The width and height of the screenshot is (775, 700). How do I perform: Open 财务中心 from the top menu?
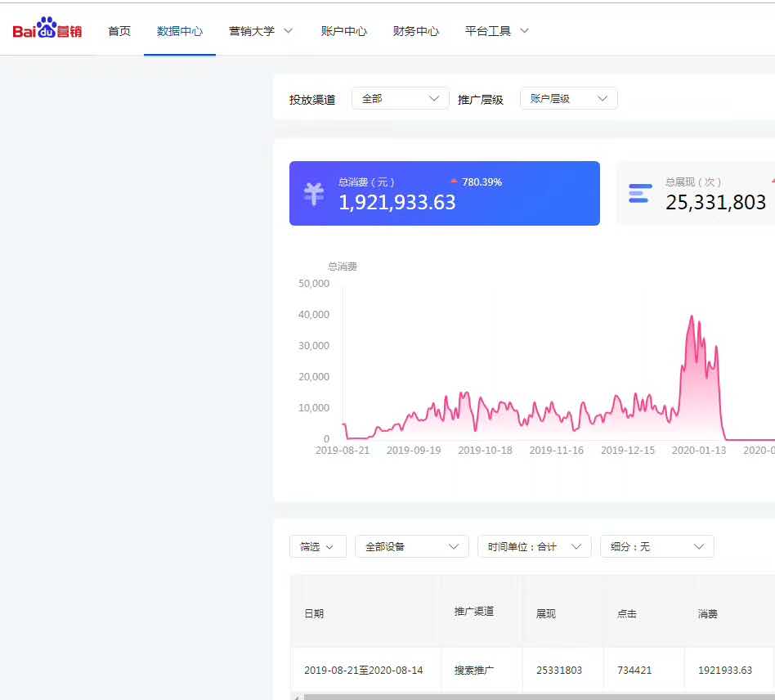(417, 29)
